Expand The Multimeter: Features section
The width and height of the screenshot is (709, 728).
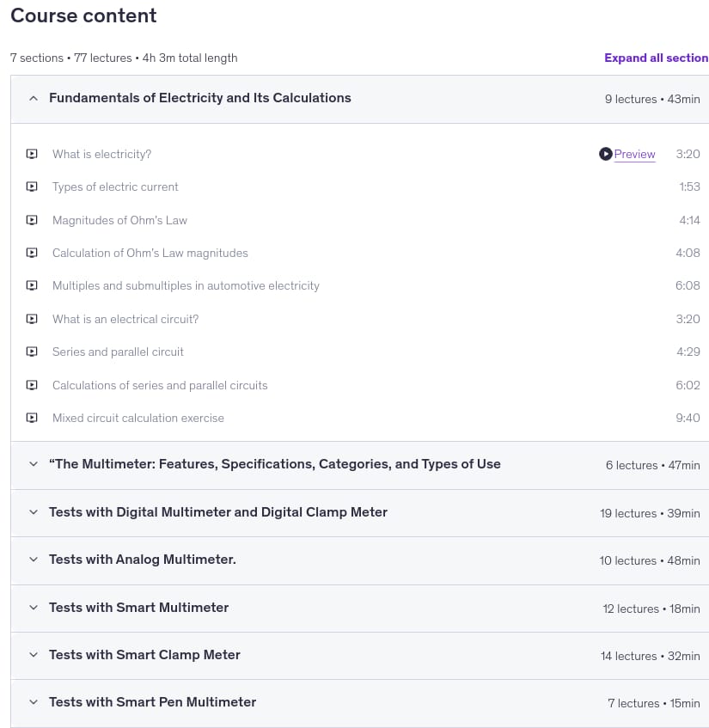click(x=34, y=464)
